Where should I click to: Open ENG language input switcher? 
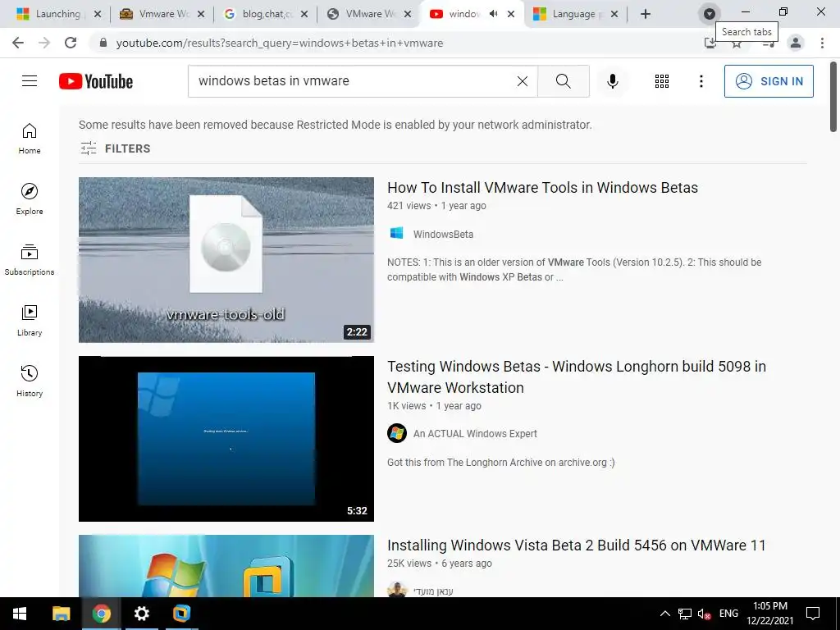click(728, 614)
